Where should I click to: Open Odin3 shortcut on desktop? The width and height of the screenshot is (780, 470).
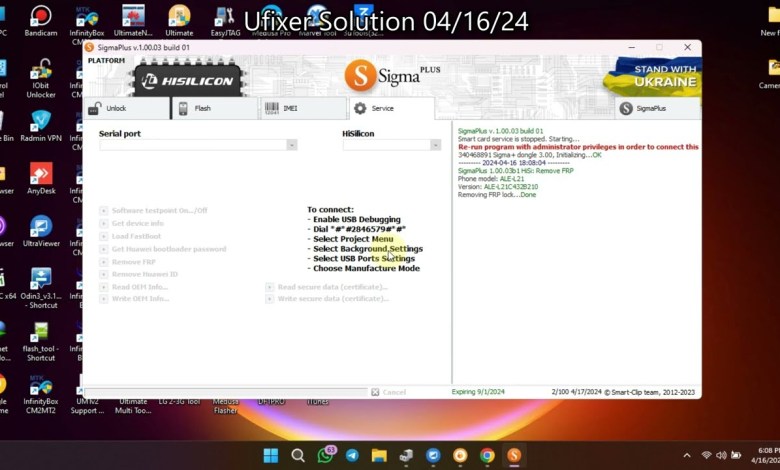coord(41,288)
